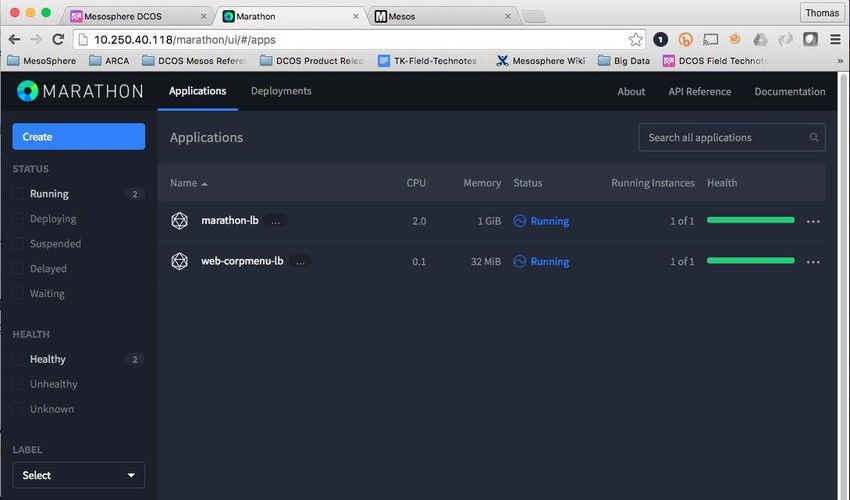Viewport: 850px width, 500px height.
Task: Sort by the CPU column header
Action: click(416, 183)
